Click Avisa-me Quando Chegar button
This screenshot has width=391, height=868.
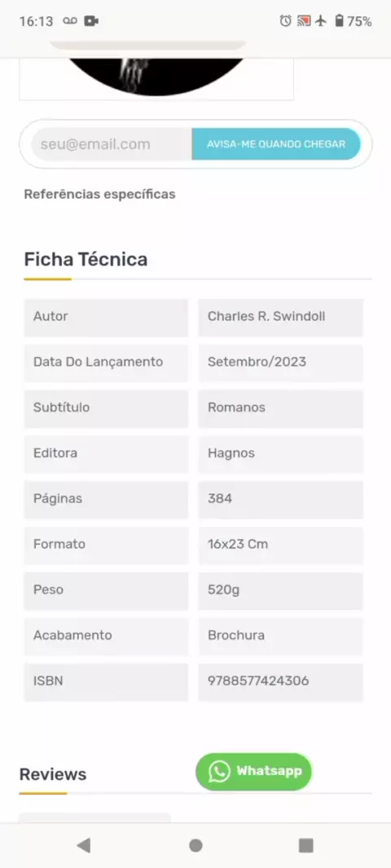(x=276, y=144)
